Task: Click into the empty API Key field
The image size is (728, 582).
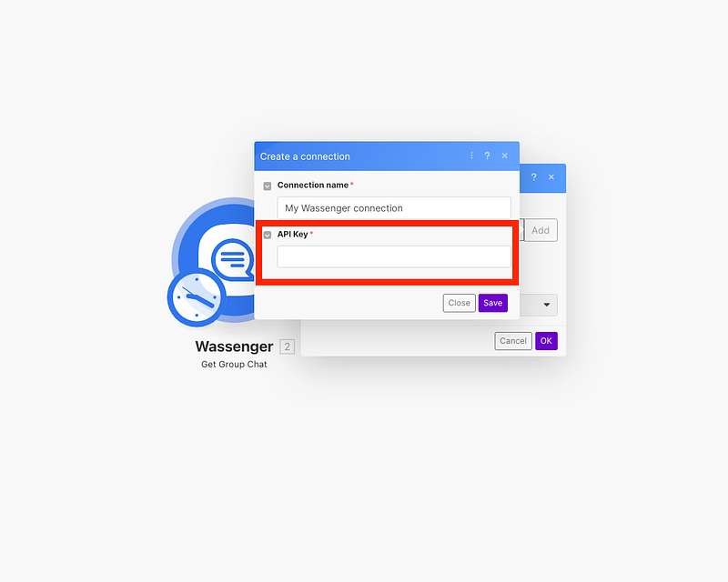Action: click(394, 256)
